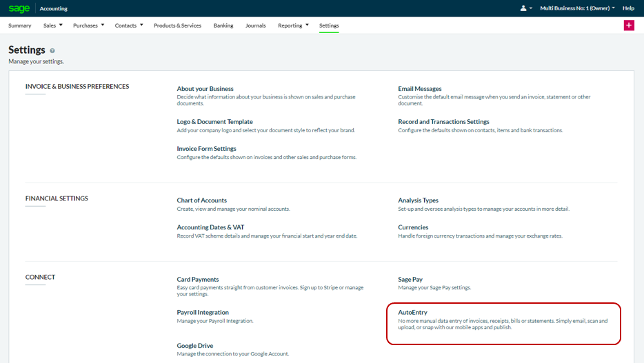Open the Contacts dropdown menu
Screen dimensions: 644x363
[x=129, y=25]
